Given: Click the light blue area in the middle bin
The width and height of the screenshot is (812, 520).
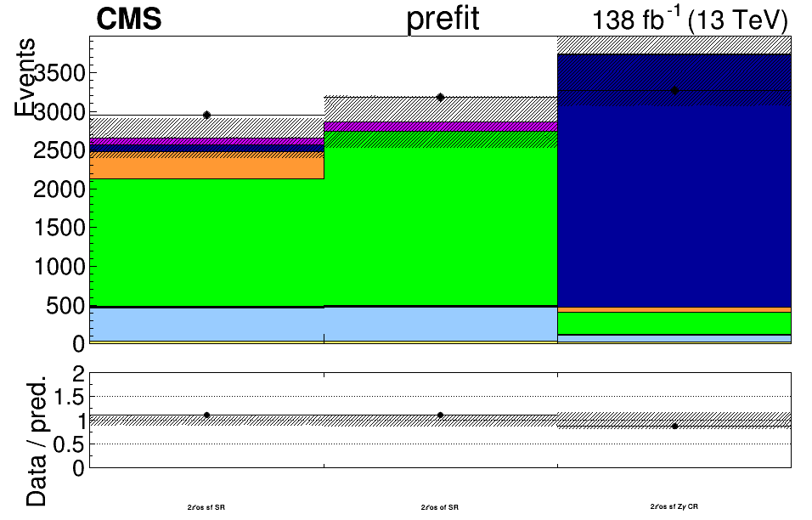Looking at the screenshot, I should (441, 324).
